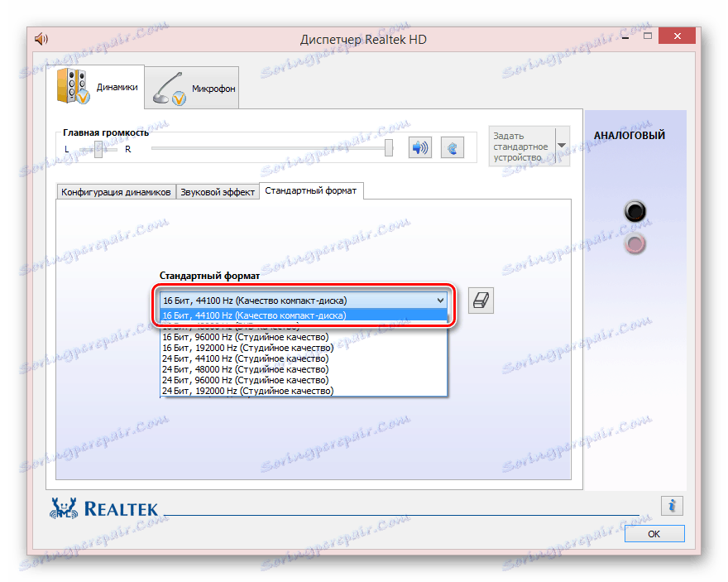Confirm with the OK button

tap(654, 534)
